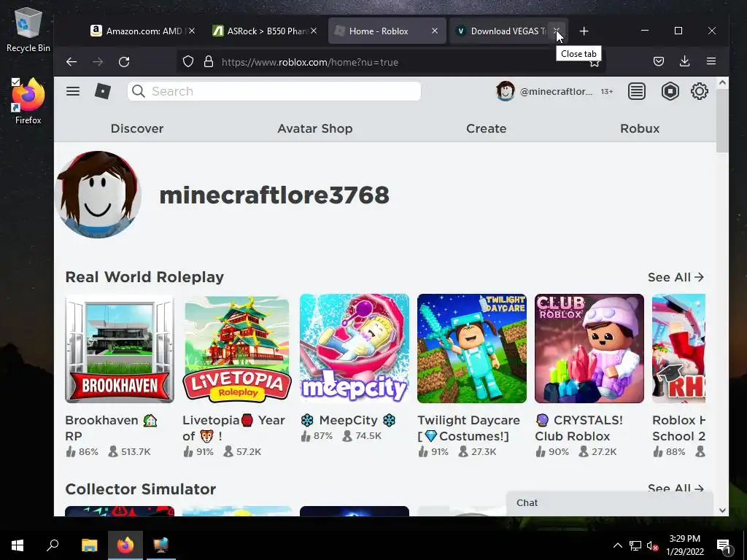Open the tracking protection shield icon

(188, 62)
